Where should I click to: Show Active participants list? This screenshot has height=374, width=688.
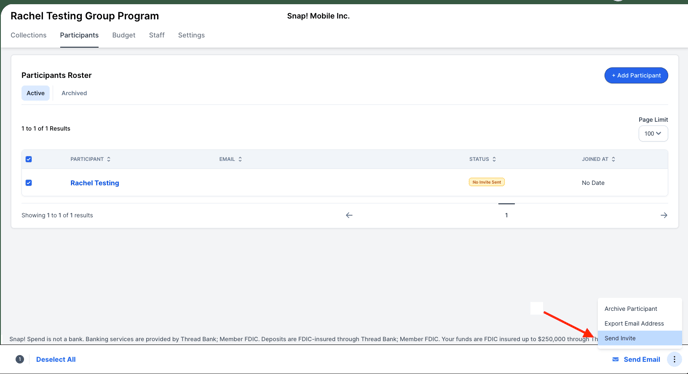pos(36,93)
